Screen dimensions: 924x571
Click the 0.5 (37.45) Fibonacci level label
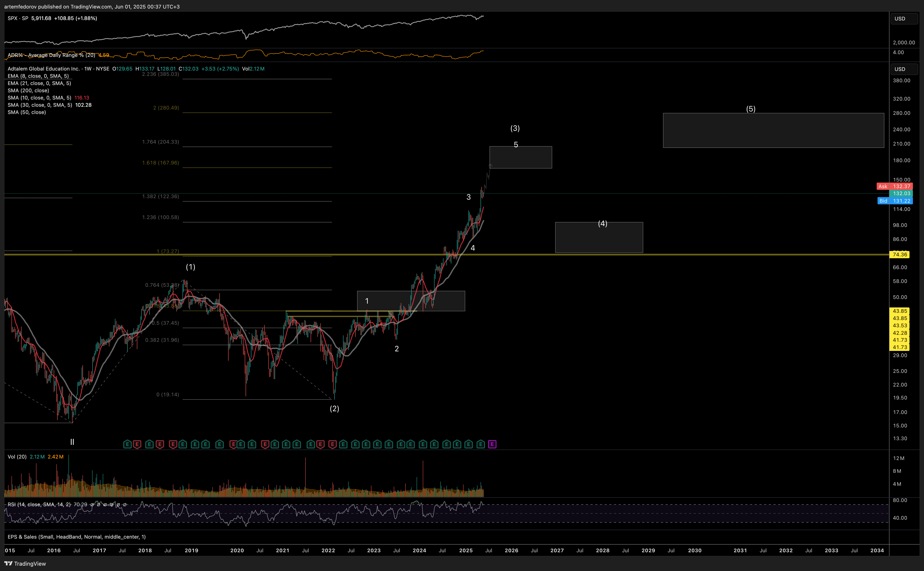165,323
